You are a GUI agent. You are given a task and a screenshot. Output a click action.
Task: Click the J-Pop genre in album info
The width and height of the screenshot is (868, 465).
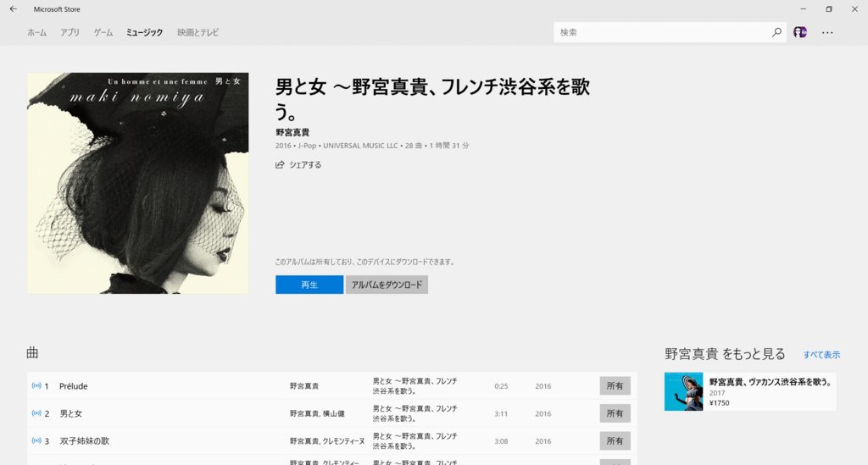pos(307,146)
